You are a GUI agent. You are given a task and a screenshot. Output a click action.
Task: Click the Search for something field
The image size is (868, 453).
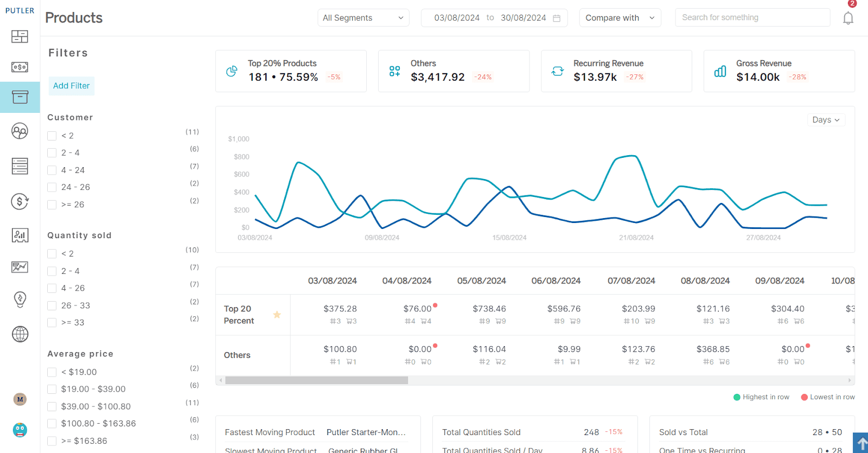[752, 17]
